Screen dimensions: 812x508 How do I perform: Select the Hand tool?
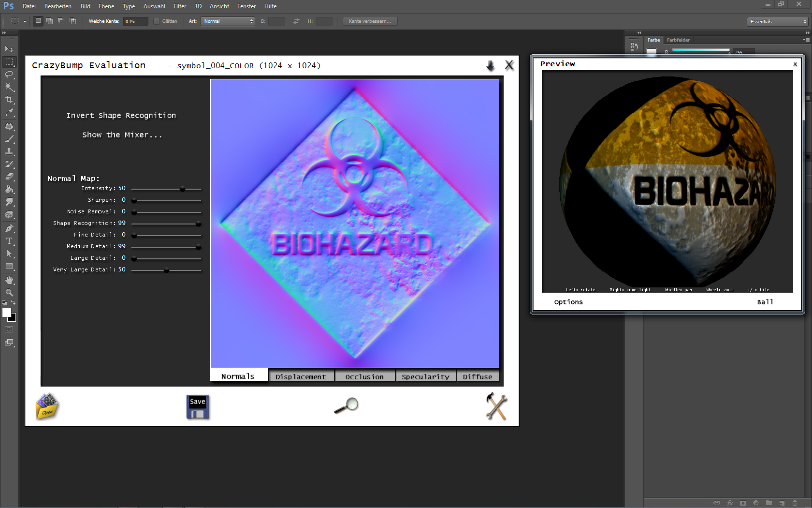click(9, 280)
